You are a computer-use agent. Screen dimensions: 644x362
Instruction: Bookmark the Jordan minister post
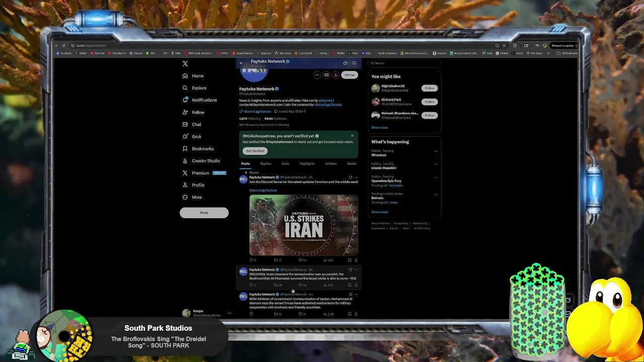coord(350,314)
